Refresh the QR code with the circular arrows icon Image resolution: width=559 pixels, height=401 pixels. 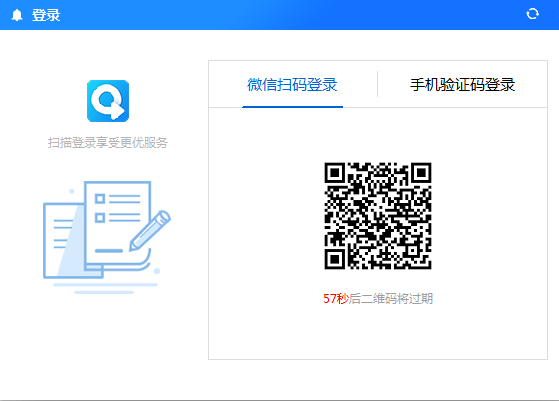533,14
